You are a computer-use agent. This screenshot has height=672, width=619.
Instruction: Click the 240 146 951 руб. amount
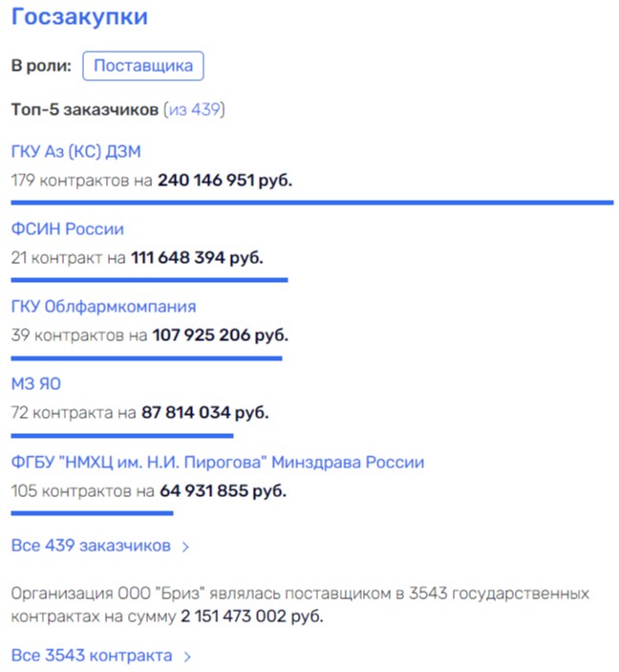tap(224, 179)
